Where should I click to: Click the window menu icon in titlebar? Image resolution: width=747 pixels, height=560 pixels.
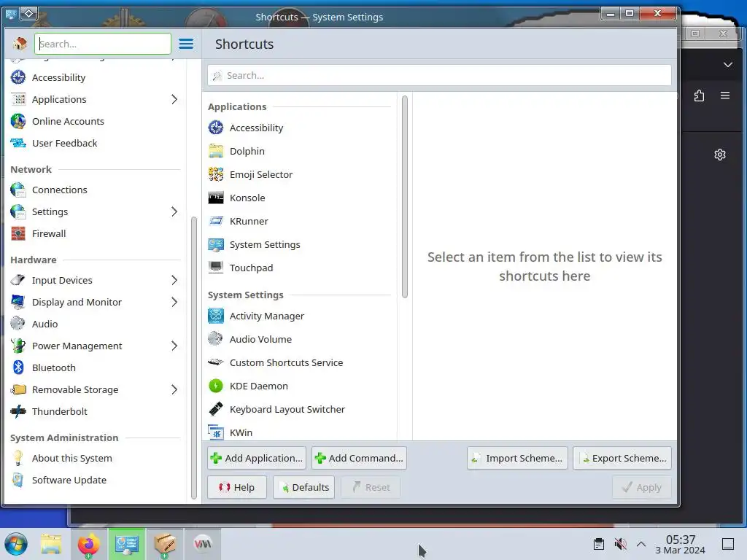[10, 13]
